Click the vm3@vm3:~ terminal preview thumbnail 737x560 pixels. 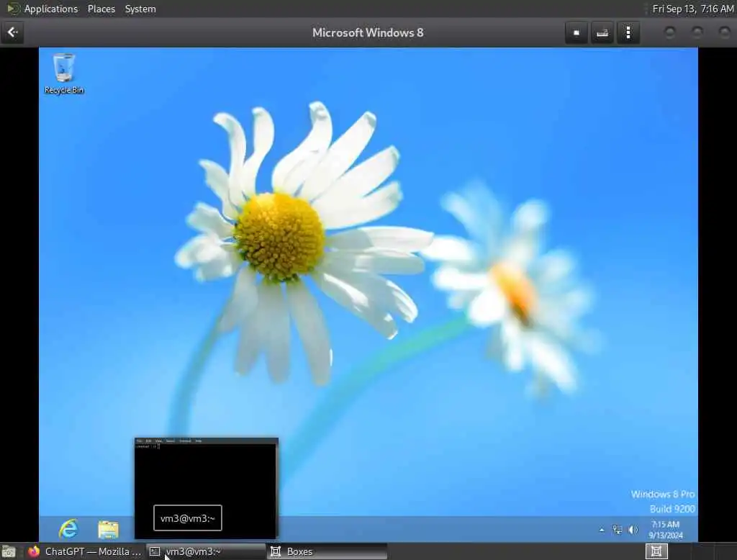207,488
